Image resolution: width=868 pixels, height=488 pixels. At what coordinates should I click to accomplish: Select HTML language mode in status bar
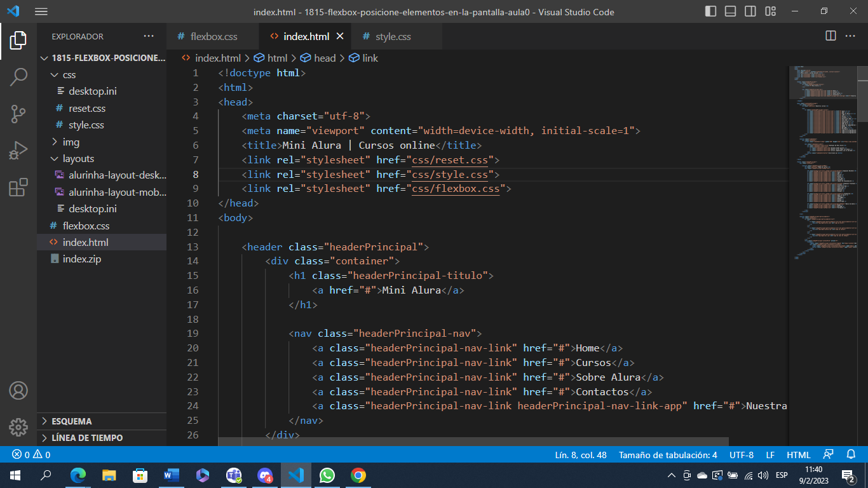[x=799, y=455]
